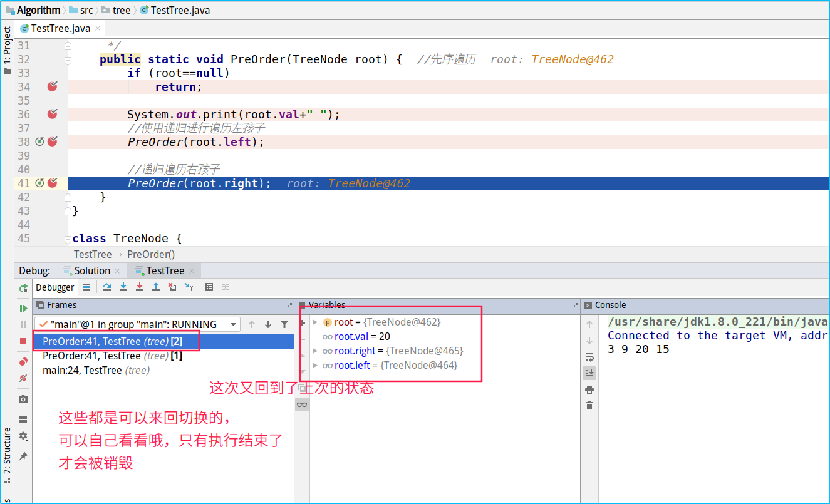Click Step Over in debugger toolbar

tap(106, 287)
